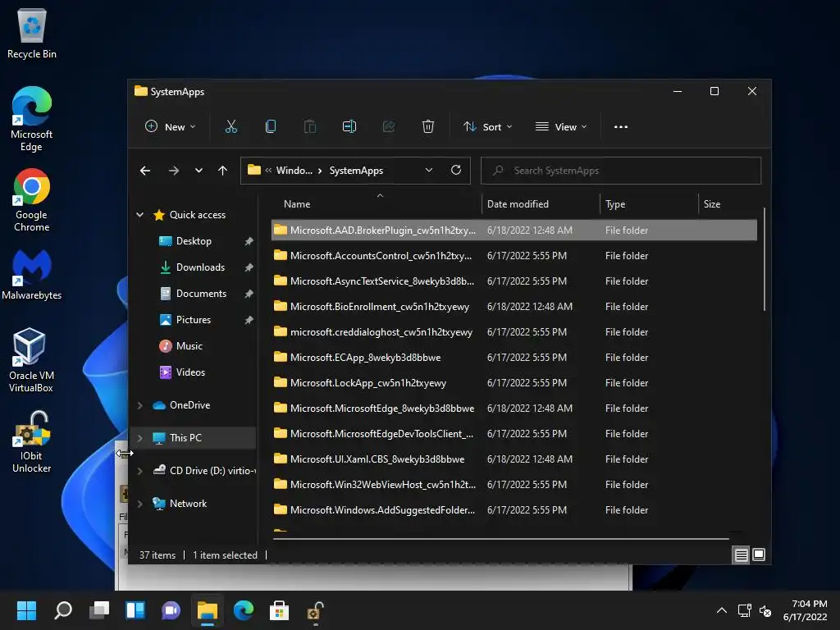840x630 pixels.
Task: Switch to details view layout icon
Action: click(741, 555)
